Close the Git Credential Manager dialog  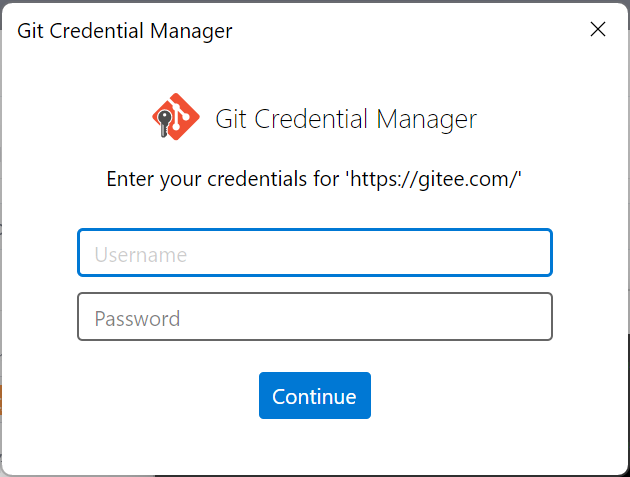click(x=598, y=30)
